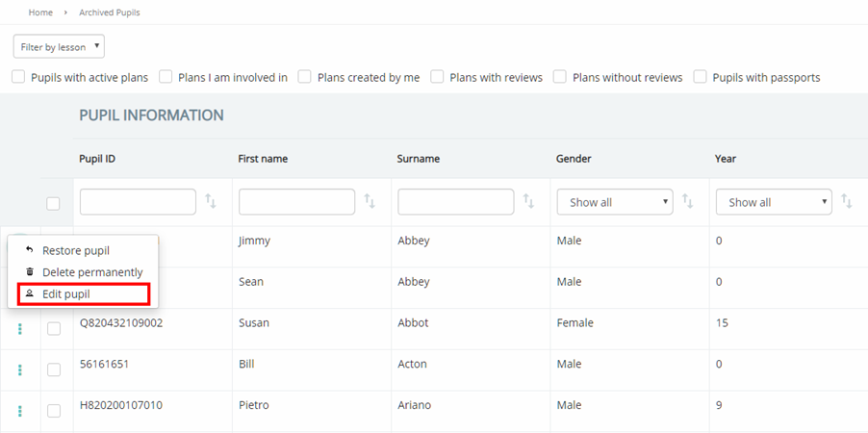Click three-dot options for Pietro Ariano
Screen dimensions: 868x433
(x=20, y=411)
